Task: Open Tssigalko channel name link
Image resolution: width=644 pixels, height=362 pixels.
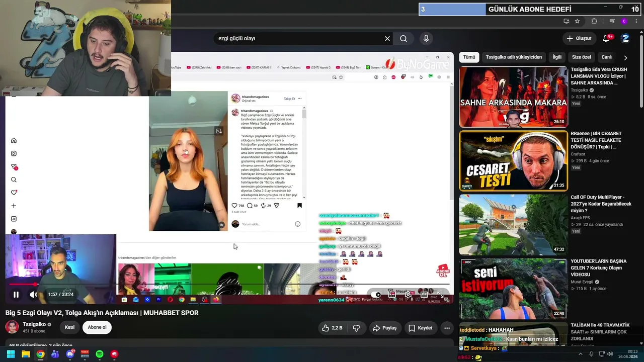Action: tap(34, 325)
